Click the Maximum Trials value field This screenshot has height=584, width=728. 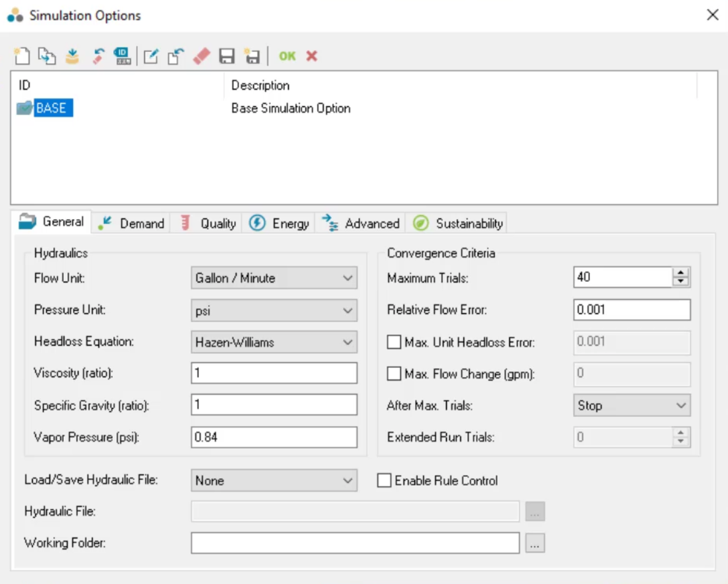tap(623, 277)
